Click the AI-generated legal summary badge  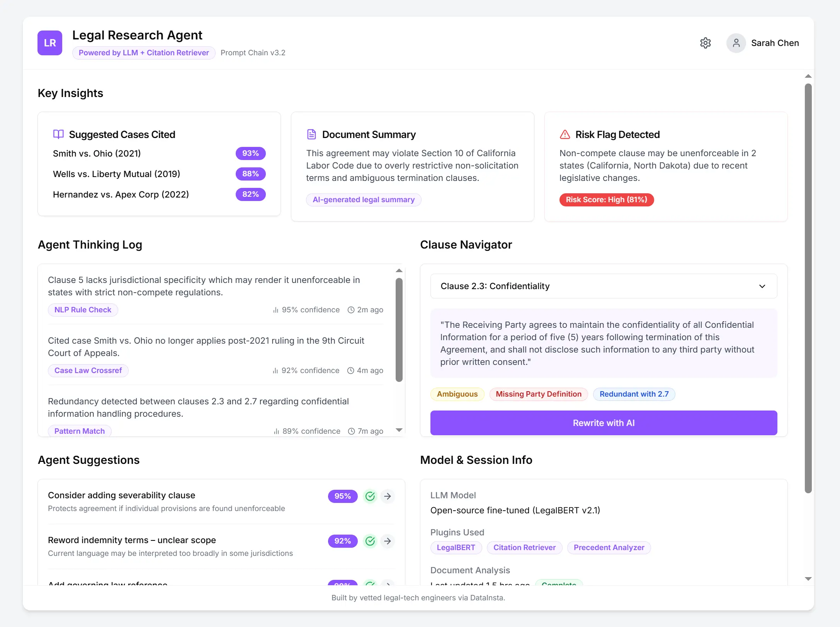pos(363,199)
